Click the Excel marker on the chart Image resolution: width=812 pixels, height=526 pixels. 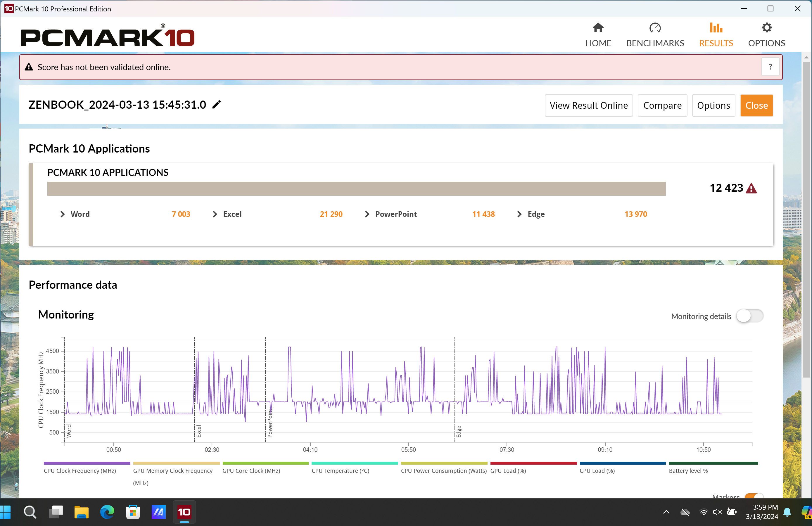pos(199,431)
